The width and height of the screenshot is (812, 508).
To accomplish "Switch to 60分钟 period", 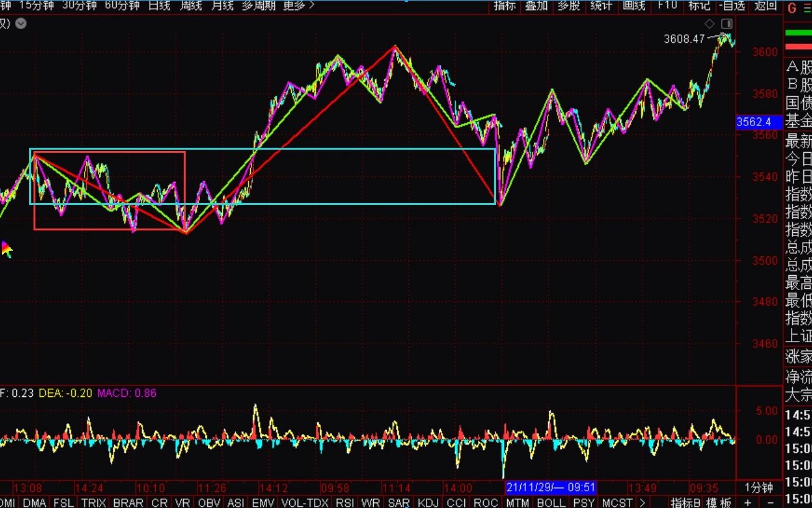I will [x=122, y=6].
